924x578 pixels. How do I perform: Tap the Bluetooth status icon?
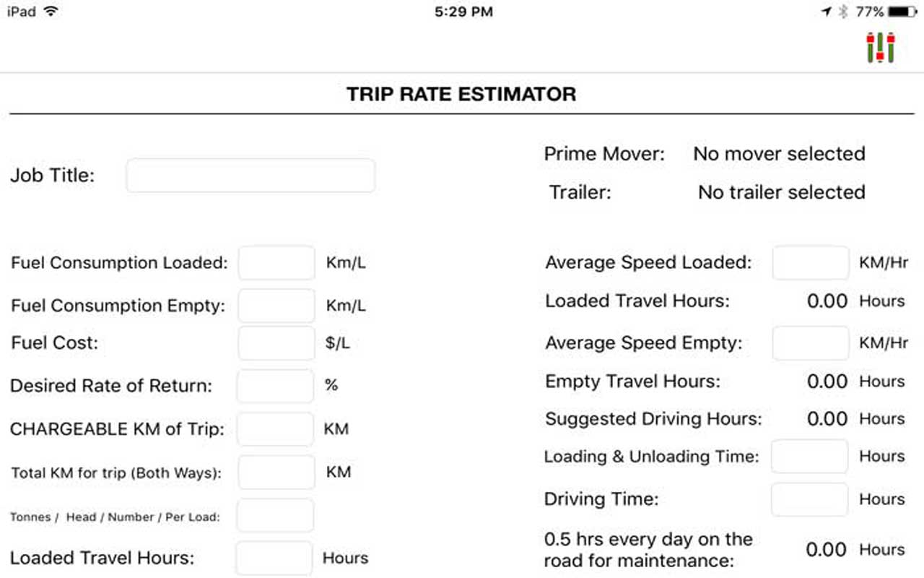(843, 12)
